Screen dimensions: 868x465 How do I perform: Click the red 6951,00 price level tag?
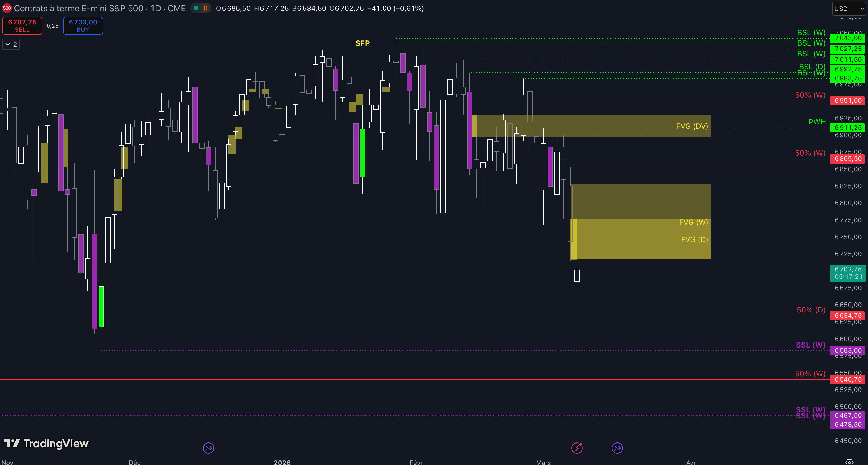click(x=848, y=100)
